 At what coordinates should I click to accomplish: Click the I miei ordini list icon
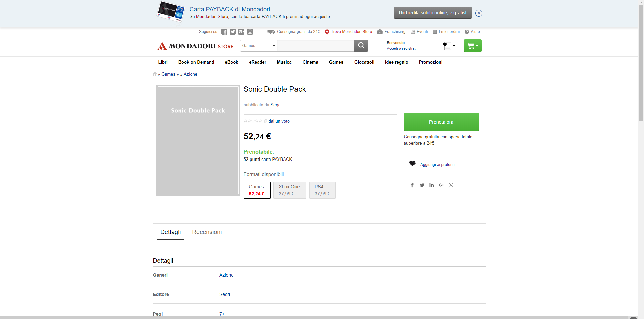pyautogui.click(x=435, y=32)
